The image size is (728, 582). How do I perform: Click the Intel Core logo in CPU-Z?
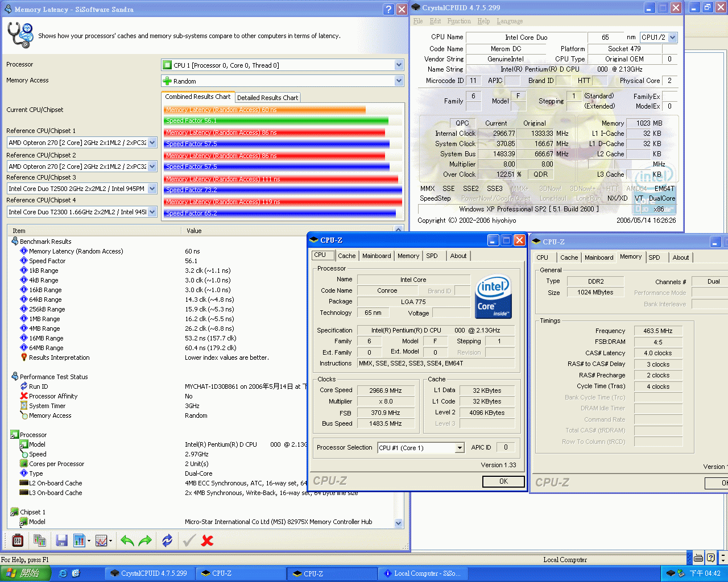tap(493, 296)
